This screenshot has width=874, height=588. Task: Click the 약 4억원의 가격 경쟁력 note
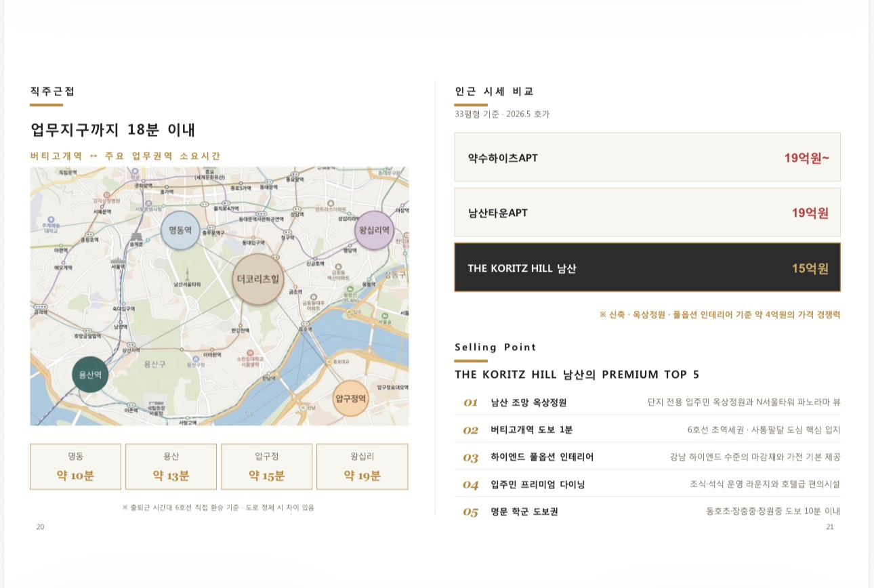click(720, 315)
